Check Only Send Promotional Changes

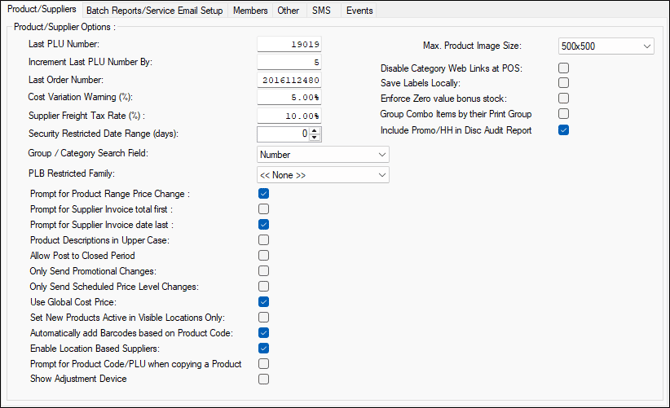264,271
